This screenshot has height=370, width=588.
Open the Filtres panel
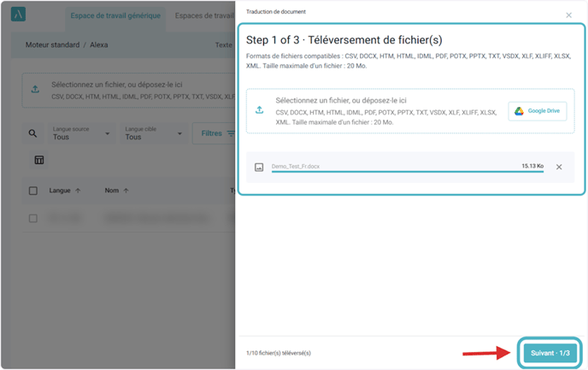[214, 133]
